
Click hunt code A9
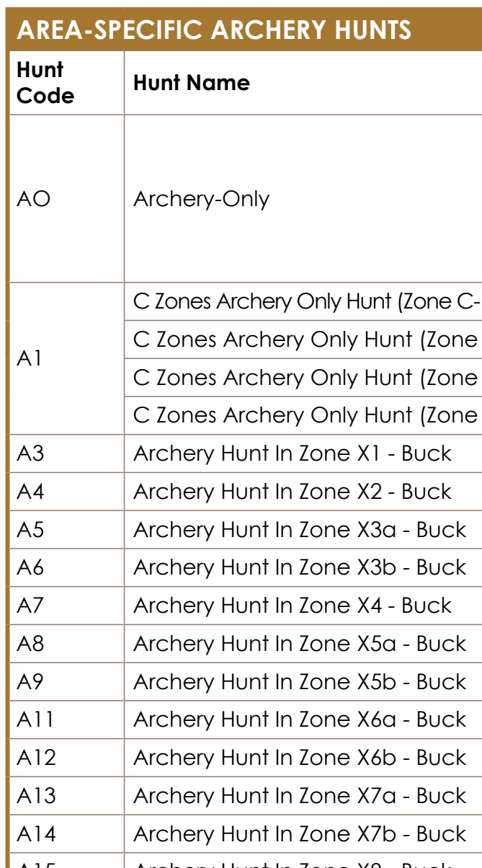pyautogui.click(x=28, y=679)
